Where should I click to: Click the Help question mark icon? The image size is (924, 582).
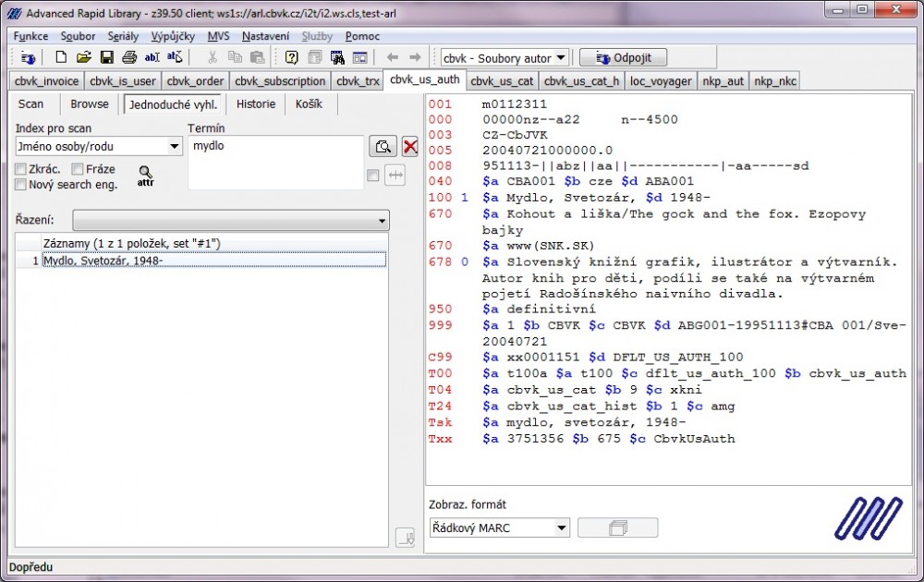pyautogui.click(x=291, y=57)
